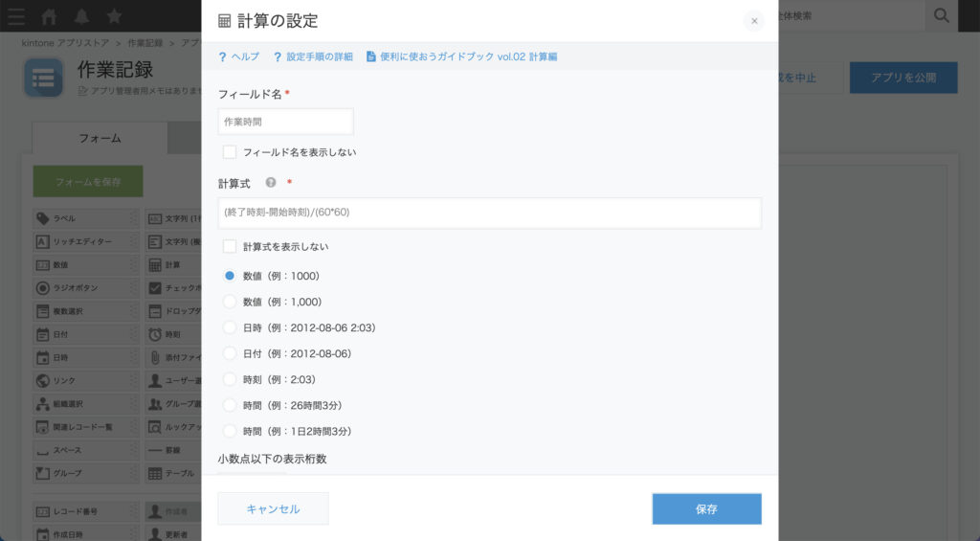Click kintone アプリストア breadcrumb
The height and width of the screenshot is (541, 980).
pos(65,43)
